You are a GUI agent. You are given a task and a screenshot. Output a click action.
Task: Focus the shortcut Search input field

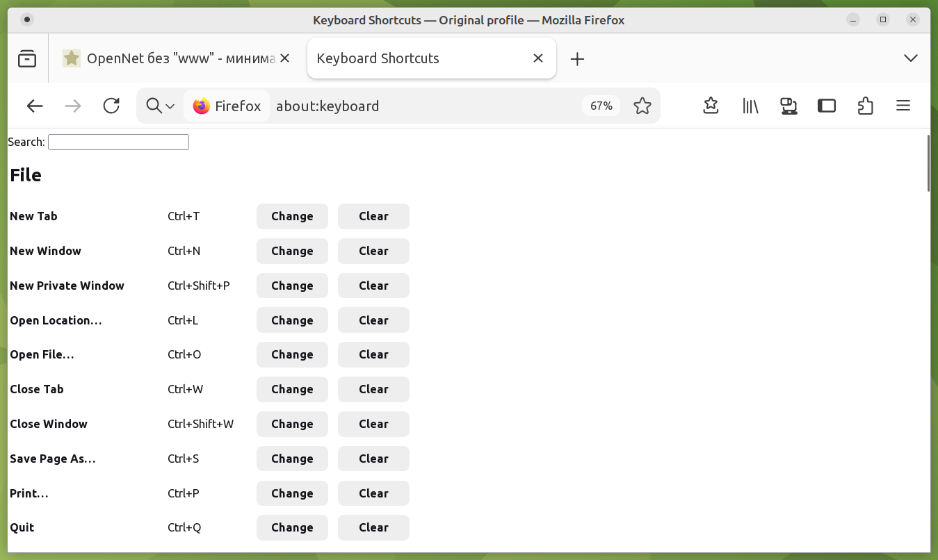click(x=118, y=142)
